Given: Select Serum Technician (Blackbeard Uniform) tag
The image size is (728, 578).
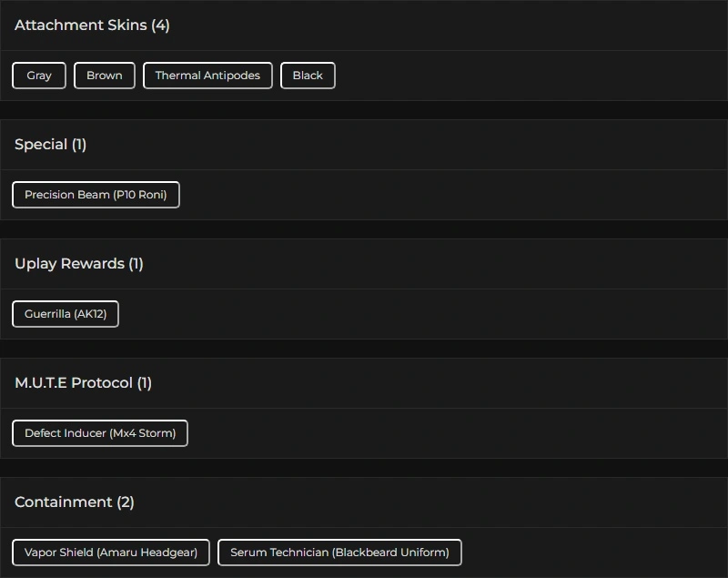Looking at the screenshot, I should [339, 553].
